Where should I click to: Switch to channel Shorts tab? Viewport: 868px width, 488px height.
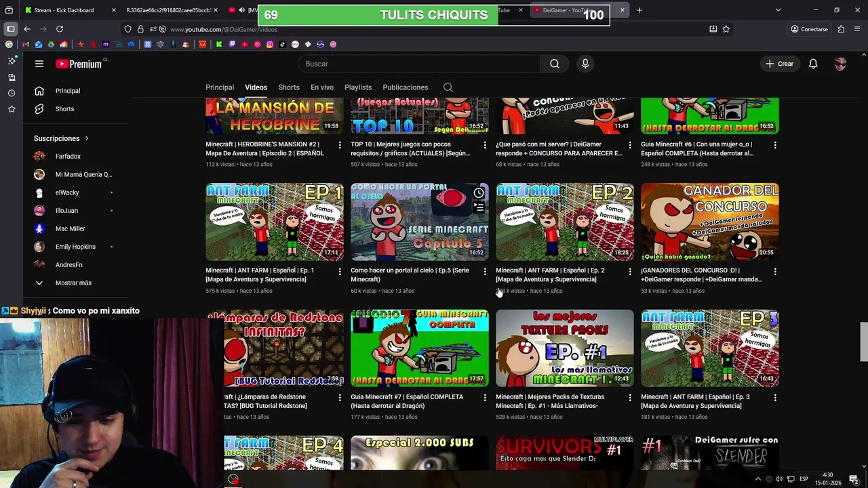pos(289,87)
